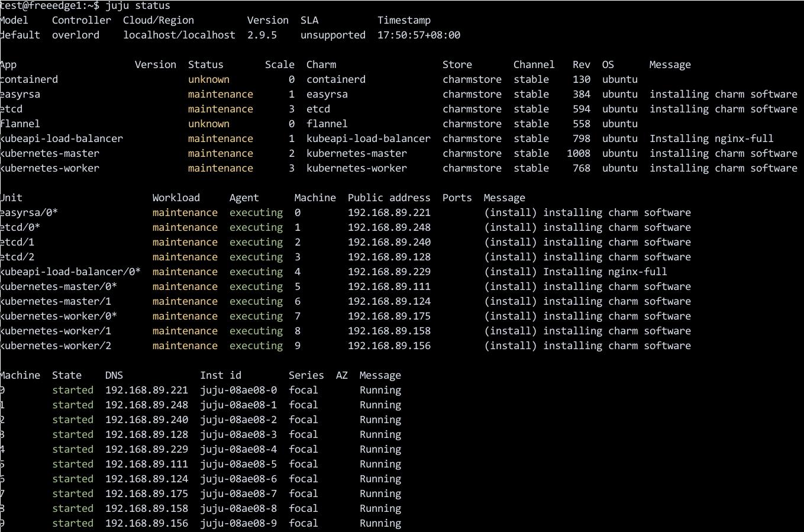Select 'etcd' in the Charm column
The image size is (804, 532).
tap(318, 109)
